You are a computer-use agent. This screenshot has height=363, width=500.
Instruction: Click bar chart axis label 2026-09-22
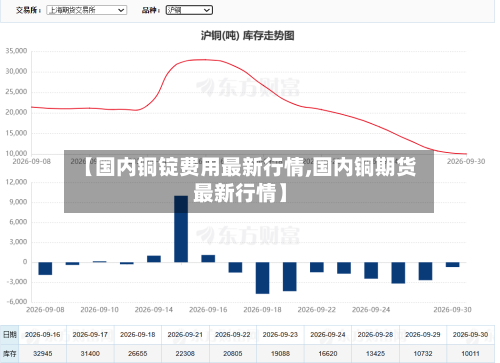tap(317, 310)
